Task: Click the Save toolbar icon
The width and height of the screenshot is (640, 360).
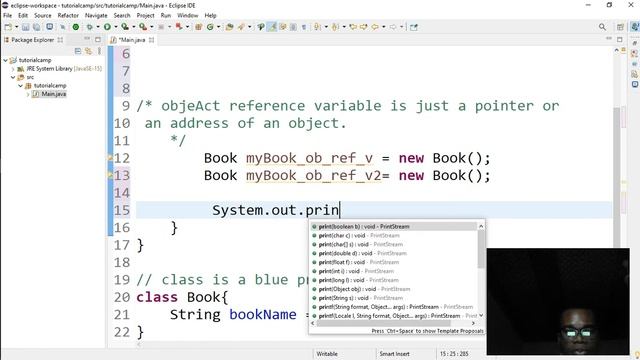Action: coord(25,27)
